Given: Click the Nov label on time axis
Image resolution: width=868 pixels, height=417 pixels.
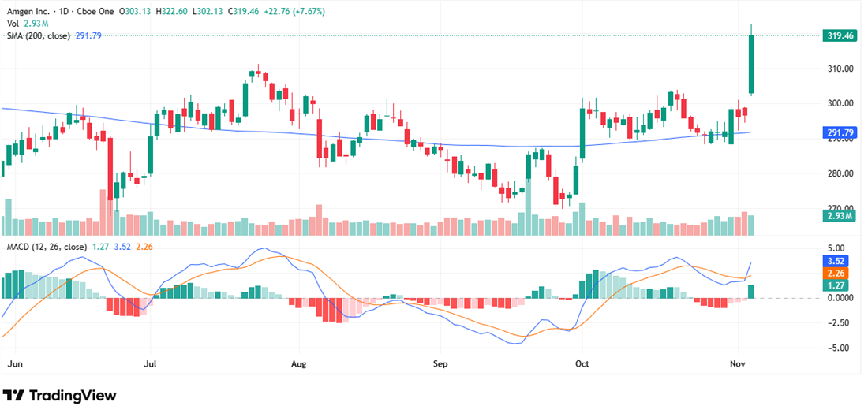Looking at the screenshot, I should 738,365.
